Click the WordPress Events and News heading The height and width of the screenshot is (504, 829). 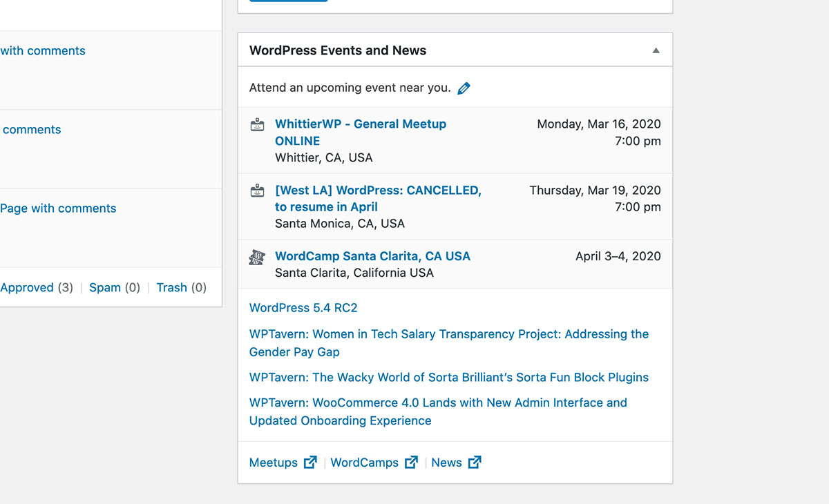coord(338,50)
